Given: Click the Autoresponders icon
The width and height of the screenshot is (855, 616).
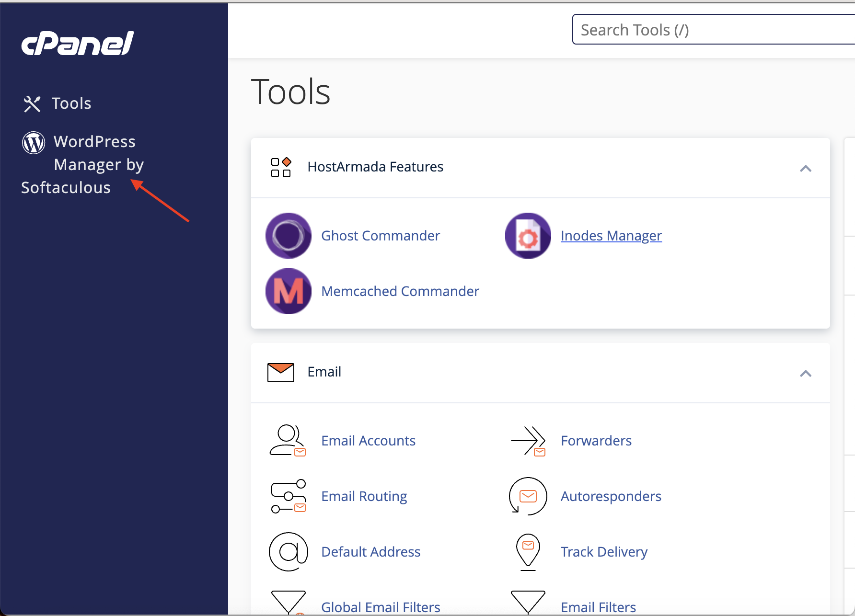Looking at the screenshot, I should (528, 496).
